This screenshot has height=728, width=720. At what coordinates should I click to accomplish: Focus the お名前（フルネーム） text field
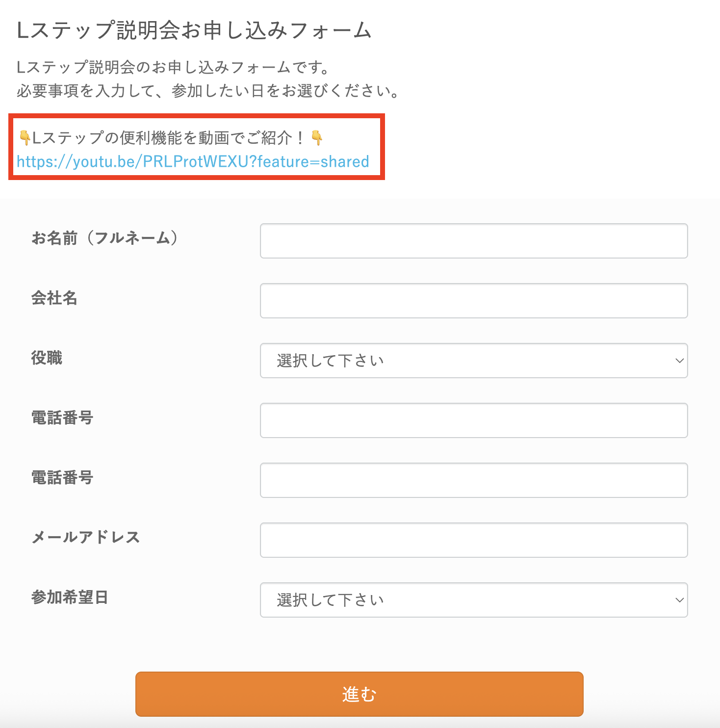tap(473, 241)
